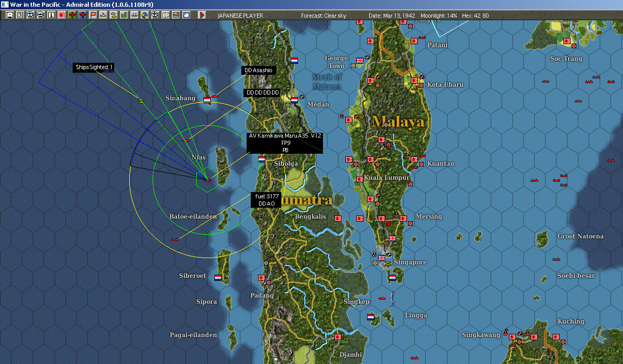Select the yellow search plane near Sinabang
This screenshot has height=364, width=623.
[141, 100]
